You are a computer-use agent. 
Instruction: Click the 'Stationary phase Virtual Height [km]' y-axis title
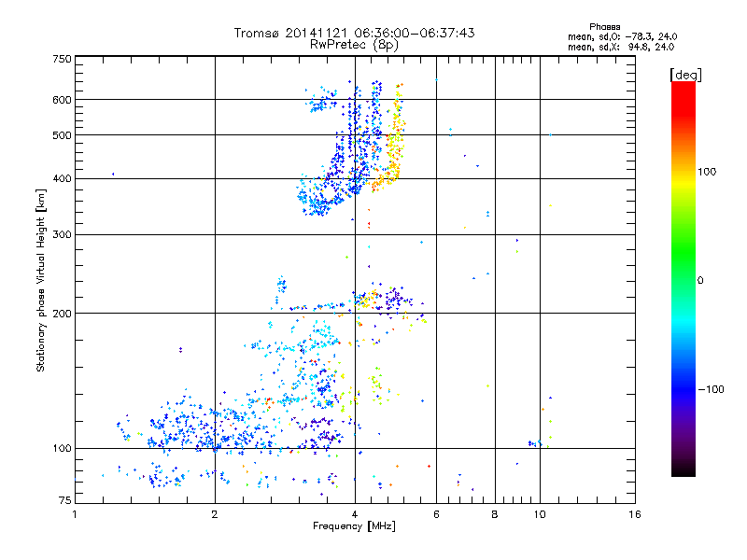(x=41, y=280)
